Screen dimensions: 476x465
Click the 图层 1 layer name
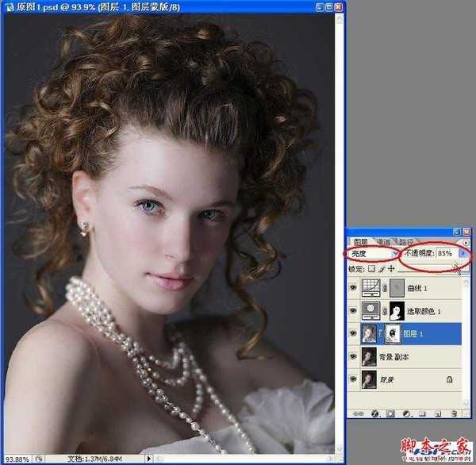pyautogui.click(x=413, y=334)
